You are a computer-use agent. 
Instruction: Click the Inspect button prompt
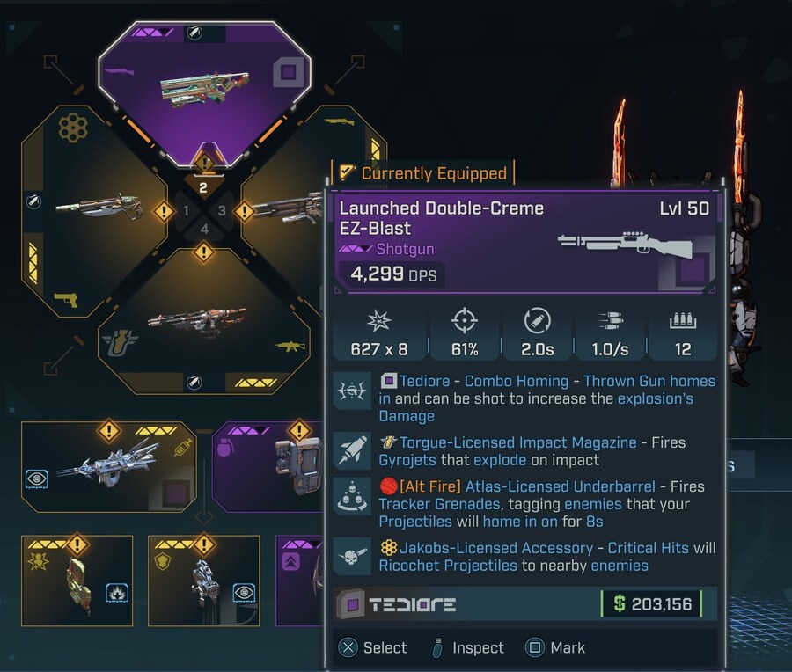point(468,647)
